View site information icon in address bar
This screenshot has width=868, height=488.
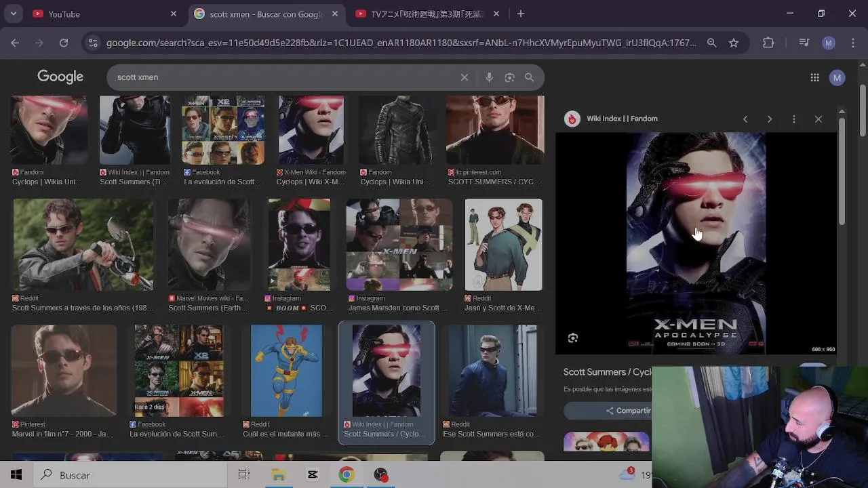tap(93, 43)
